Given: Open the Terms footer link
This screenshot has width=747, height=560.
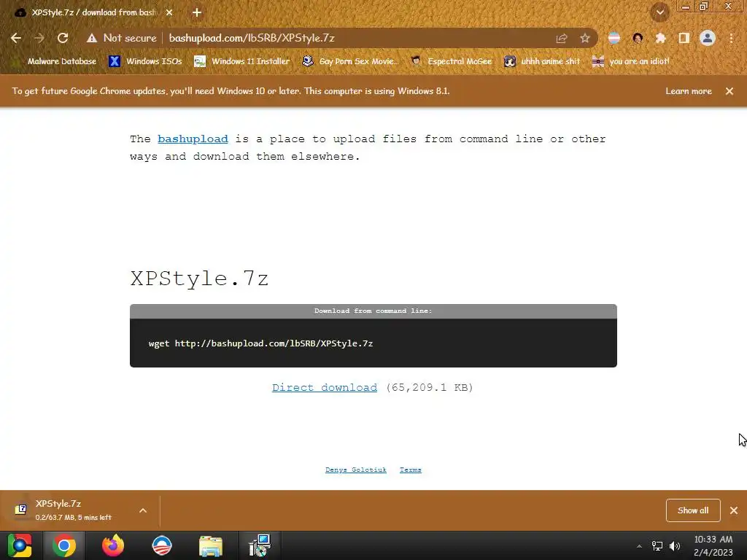Looking at the screenshot, I should click(x=410, y=470).
